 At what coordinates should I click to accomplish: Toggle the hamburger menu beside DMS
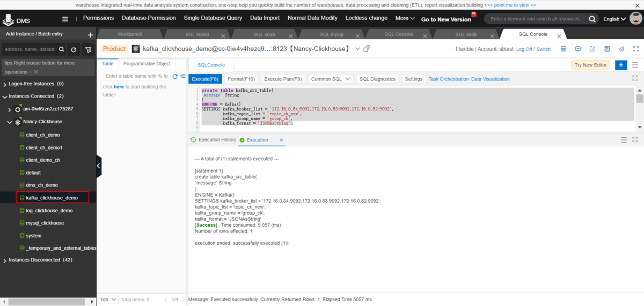(65, 19)
